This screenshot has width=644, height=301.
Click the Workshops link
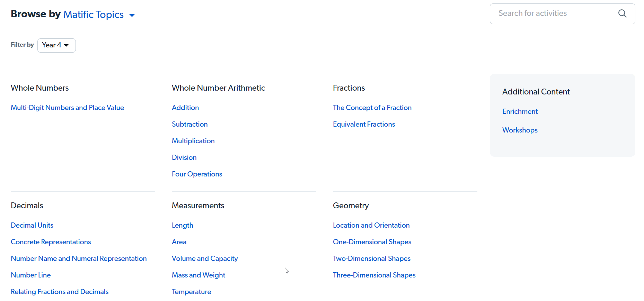tap(520, 130)
